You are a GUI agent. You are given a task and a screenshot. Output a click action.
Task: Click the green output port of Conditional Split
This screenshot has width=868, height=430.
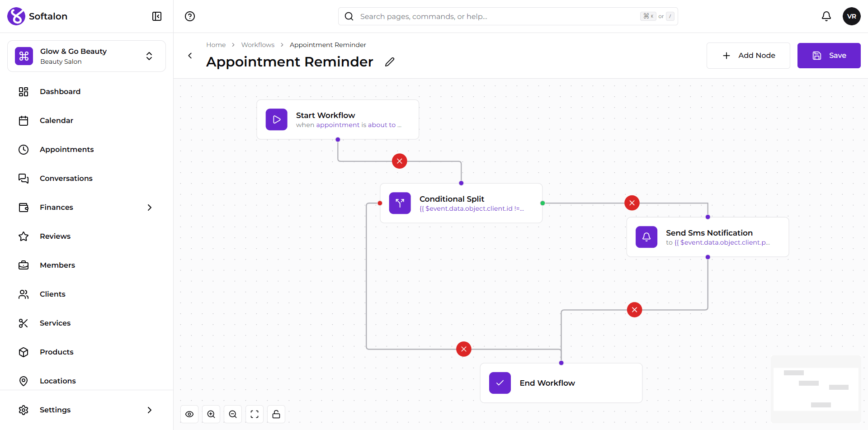tap(542, 203)
